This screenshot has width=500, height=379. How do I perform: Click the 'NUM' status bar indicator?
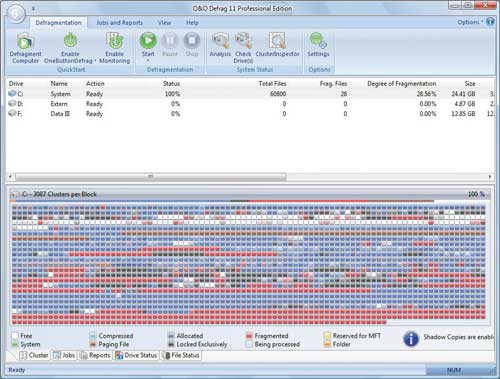pyautogui.click(x=454, y=370)
